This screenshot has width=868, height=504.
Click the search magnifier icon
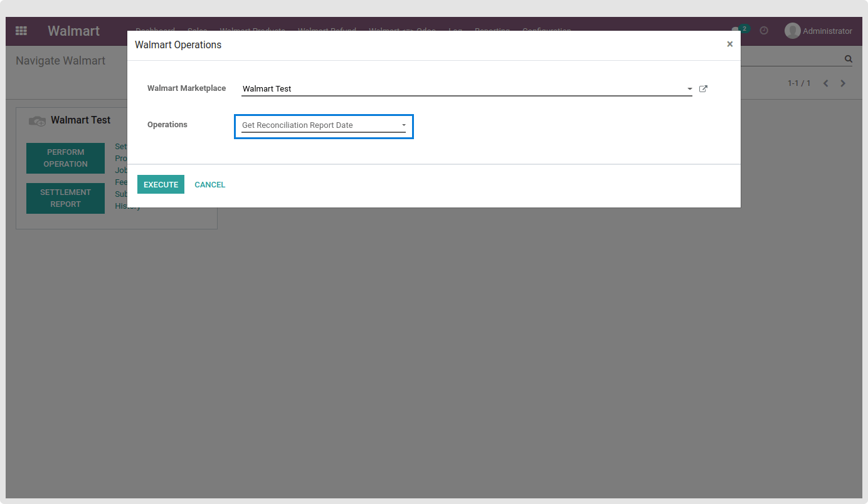[x=849, y=59]
